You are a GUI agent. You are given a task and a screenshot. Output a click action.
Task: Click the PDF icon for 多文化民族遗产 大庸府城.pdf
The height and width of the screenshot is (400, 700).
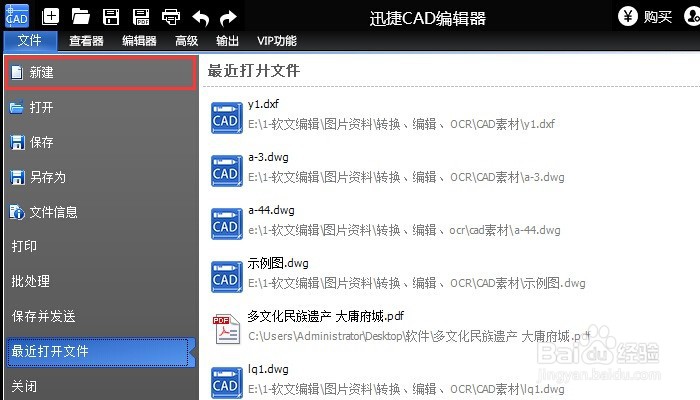[x=226, y=329]
